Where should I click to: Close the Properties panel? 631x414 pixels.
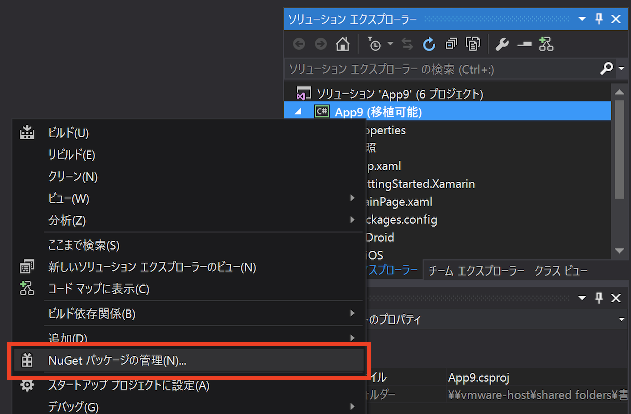coord(616,298)
